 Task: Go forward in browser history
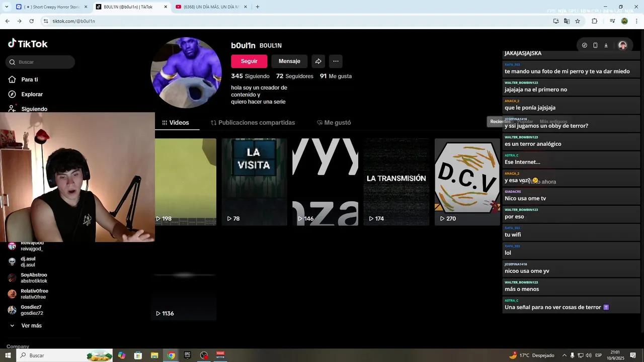click(x=19, y=21)
